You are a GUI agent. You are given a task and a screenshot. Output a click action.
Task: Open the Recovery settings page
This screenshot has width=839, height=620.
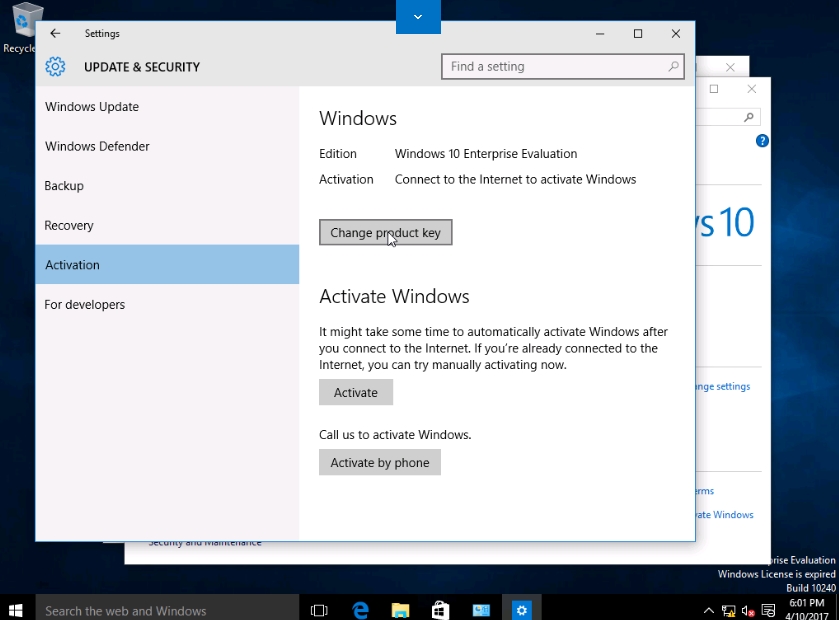[x=69, y=225]
